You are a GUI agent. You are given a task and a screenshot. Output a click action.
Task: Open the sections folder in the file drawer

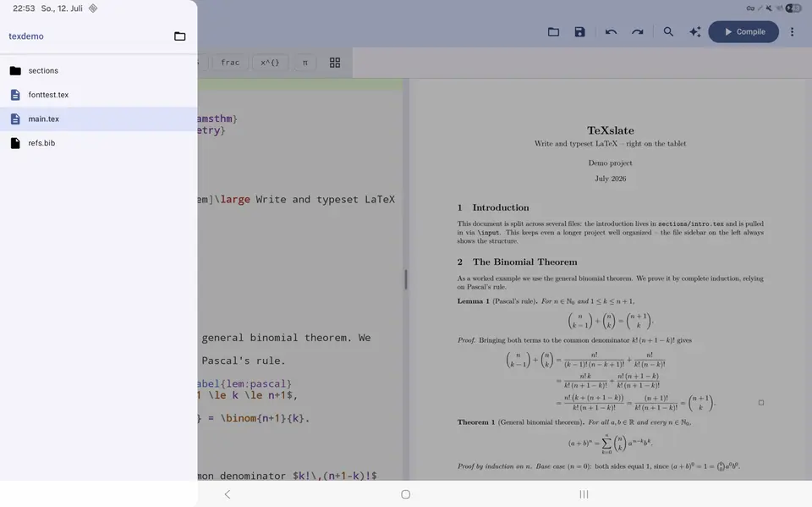coord(98,70)
